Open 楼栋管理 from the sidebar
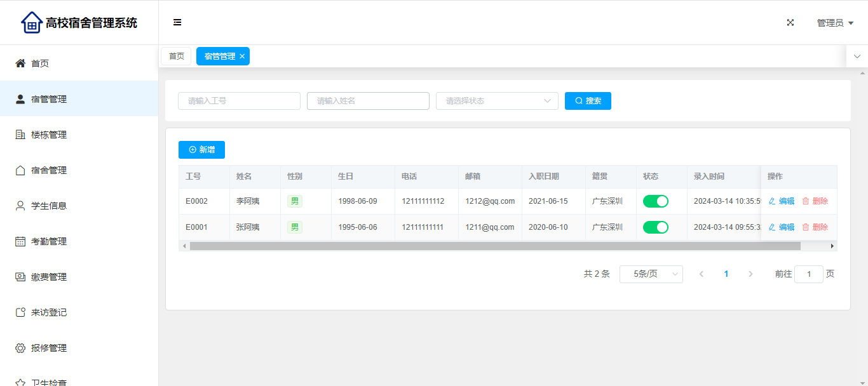The height and width of the screenshot is (386, 868). tap(49, 135)
